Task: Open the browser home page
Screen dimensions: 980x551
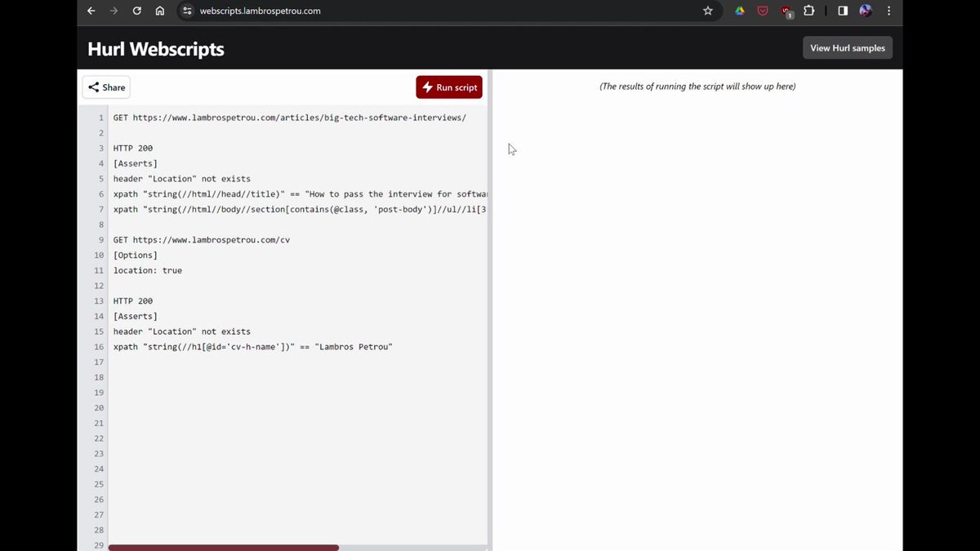Action: (160, 11)
